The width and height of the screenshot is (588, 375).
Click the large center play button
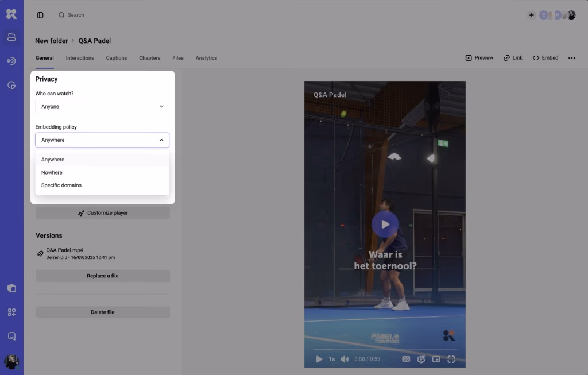[385, 224]
